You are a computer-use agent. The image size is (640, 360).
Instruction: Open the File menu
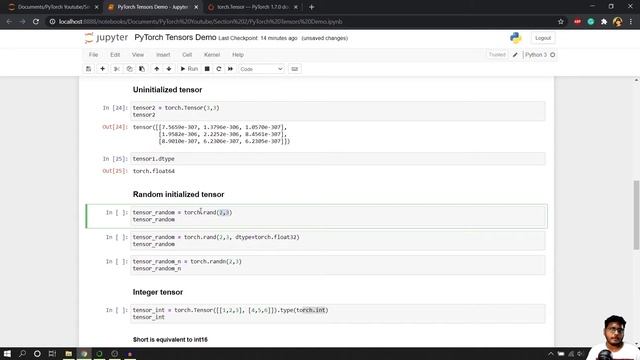coord(93,55)
